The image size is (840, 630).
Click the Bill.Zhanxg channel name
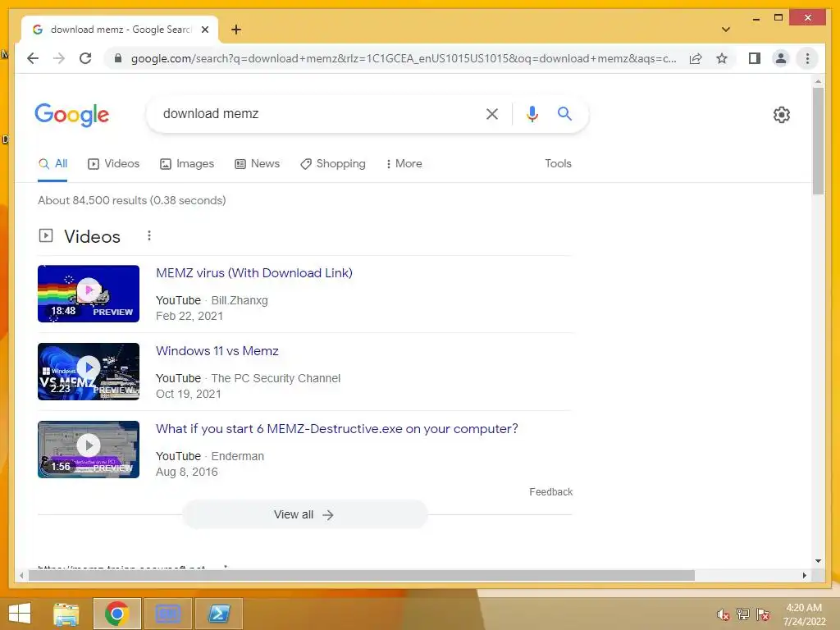240,300
